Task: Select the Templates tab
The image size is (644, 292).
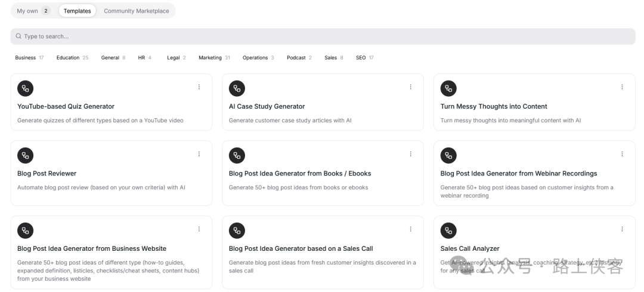Action: click(77, 11)
